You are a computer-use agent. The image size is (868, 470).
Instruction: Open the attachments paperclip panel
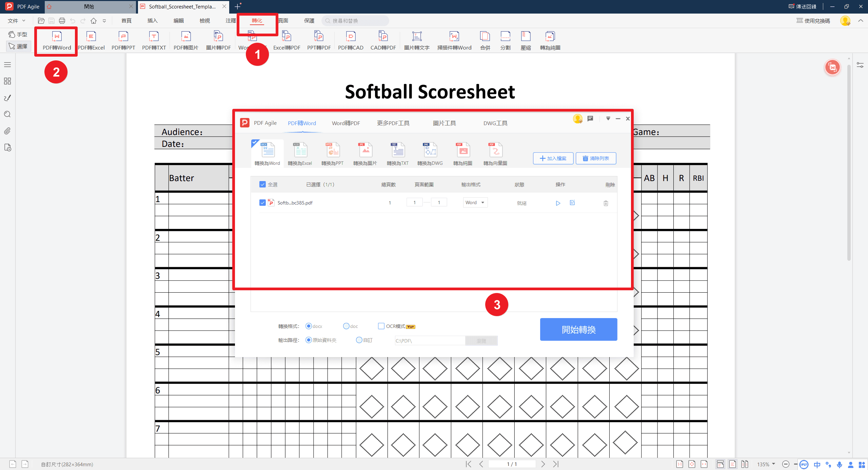coord(7,131)
